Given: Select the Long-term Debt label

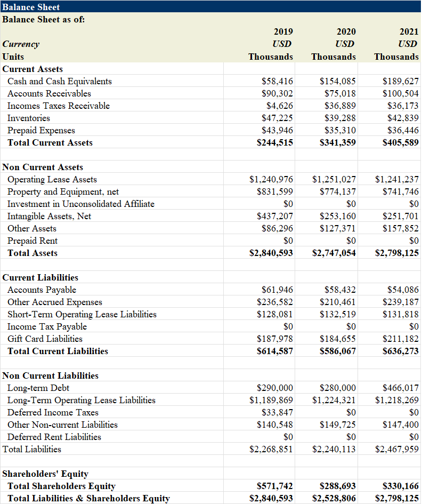Looking at the screenshot, I should 38,388.
